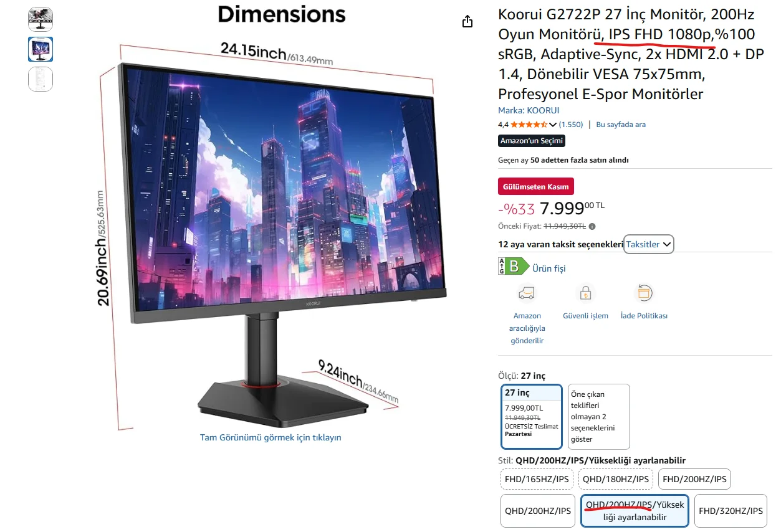Select the FHD/165HZ/IPS style option
The image size is (781, 532).
point(537,479)
